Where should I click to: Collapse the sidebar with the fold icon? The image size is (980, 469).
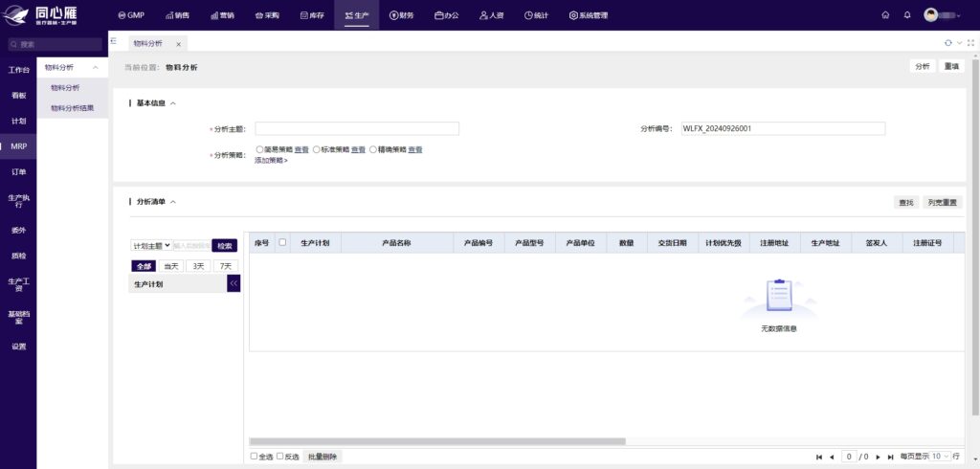pyautogui.click(x=114, y=40)
